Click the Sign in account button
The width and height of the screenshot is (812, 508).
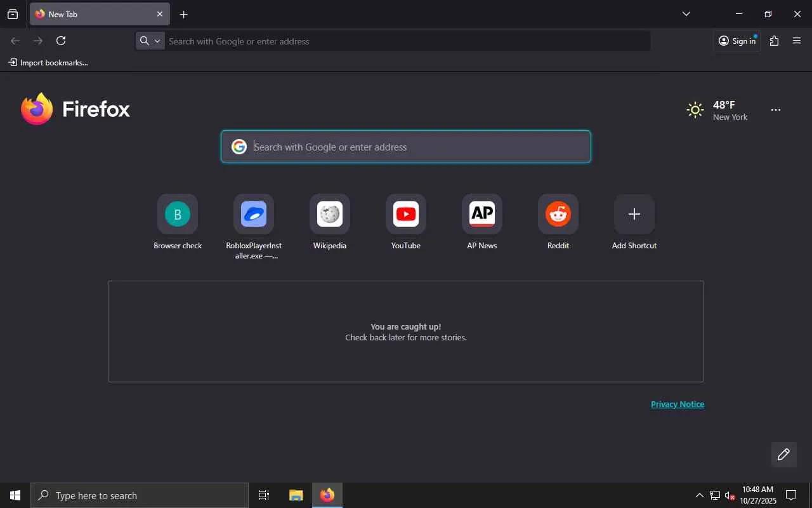[737, 41]
